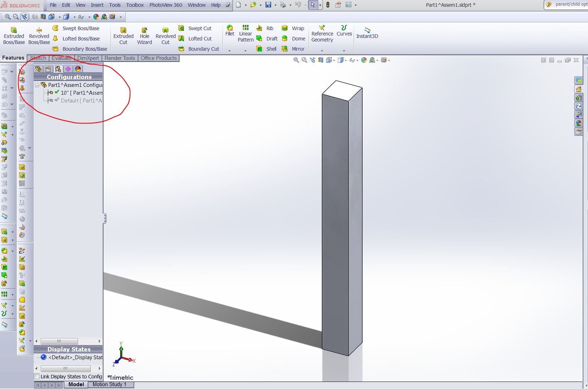Select the Revolved Boss/Base tool
588x389 pixels.
coord(39,36)
